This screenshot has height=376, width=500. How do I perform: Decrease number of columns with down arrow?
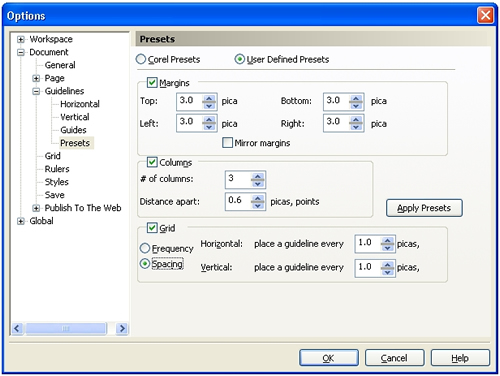[x=258, y=184]
